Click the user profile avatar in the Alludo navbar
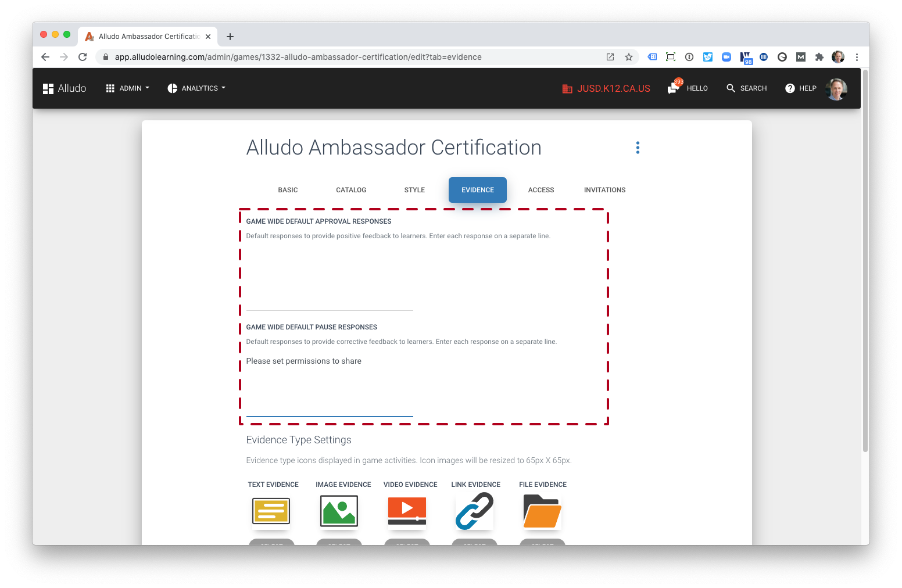Viewport: 902px width, 588px height. (x=836, y=89)
